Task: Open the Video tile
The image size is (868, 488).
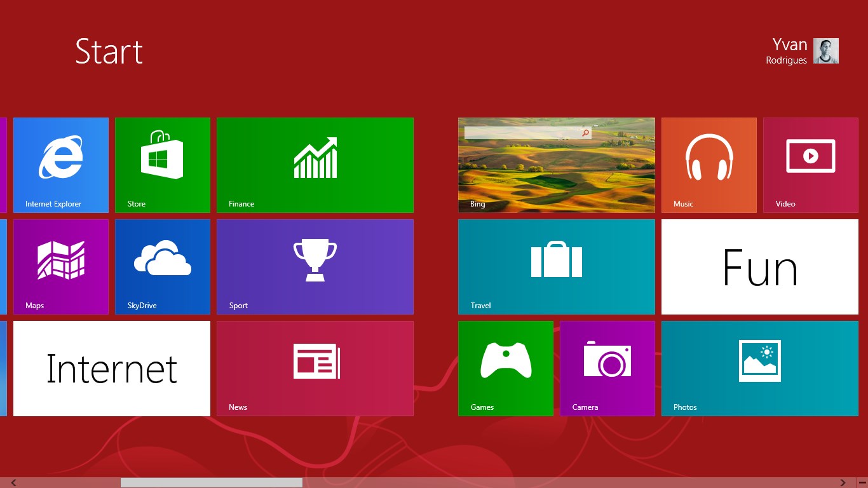Action: [x=811, y=165]
